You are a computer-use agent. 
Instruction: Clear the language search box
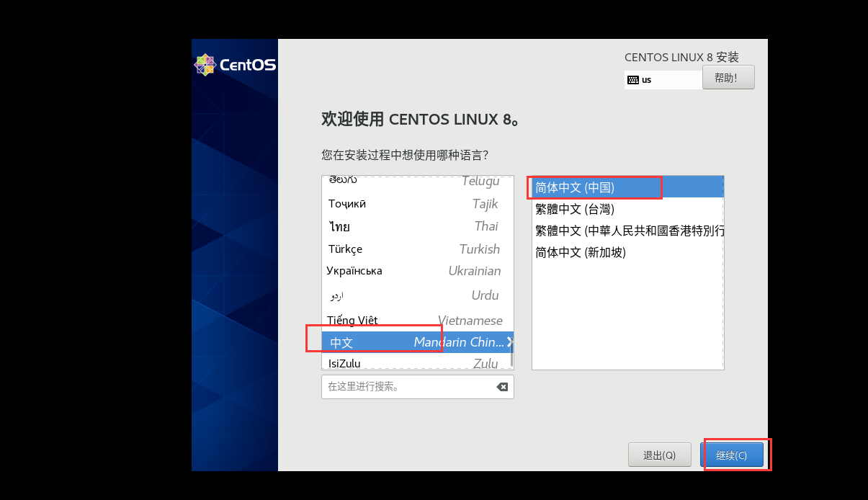pyautogui.click(x=502, y=387)
